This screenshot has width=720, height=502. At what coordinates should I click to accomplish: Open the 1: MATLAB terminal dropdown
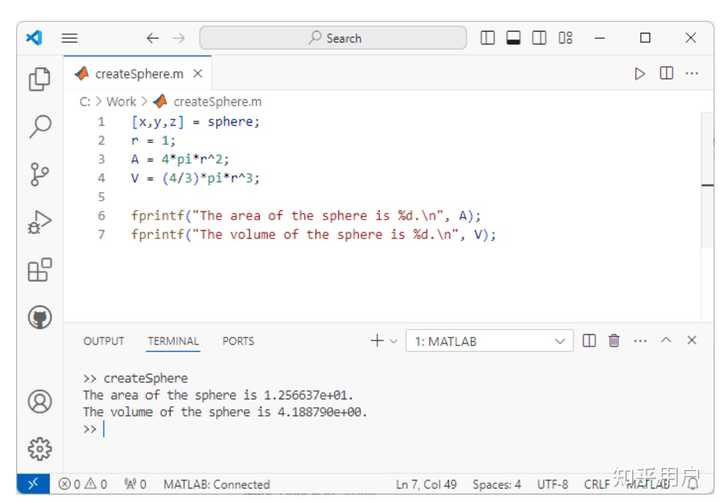tap(489, 341)
